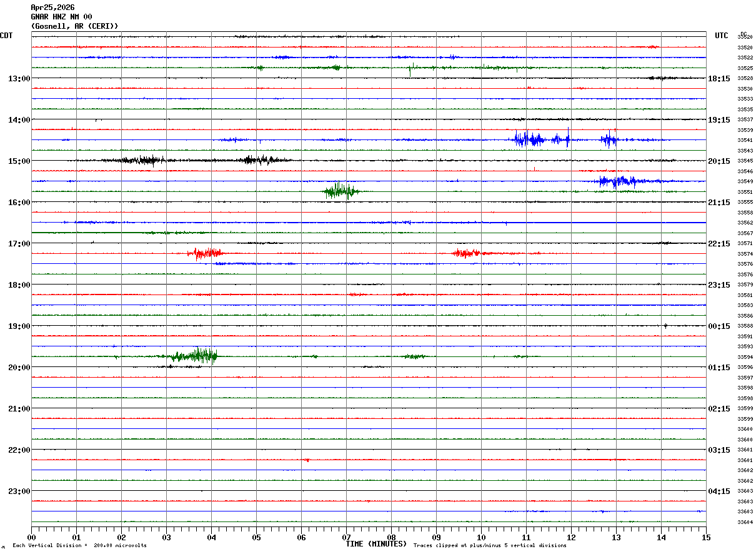Click DC offset value "33545"
The width and height of the screenshot is (756, 554).
(745, 161)
